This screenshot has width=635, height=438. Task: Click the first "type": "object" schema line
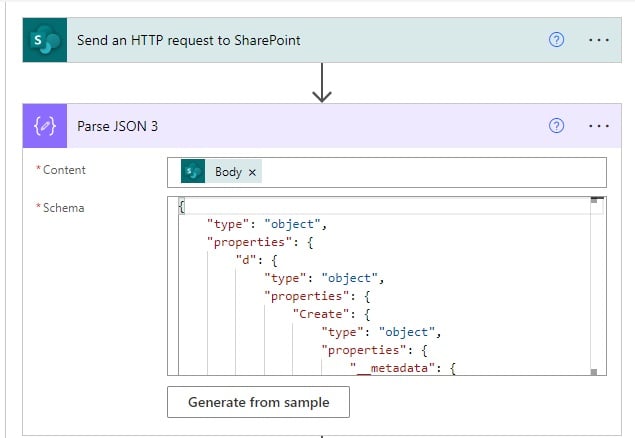tap(267, 224)
